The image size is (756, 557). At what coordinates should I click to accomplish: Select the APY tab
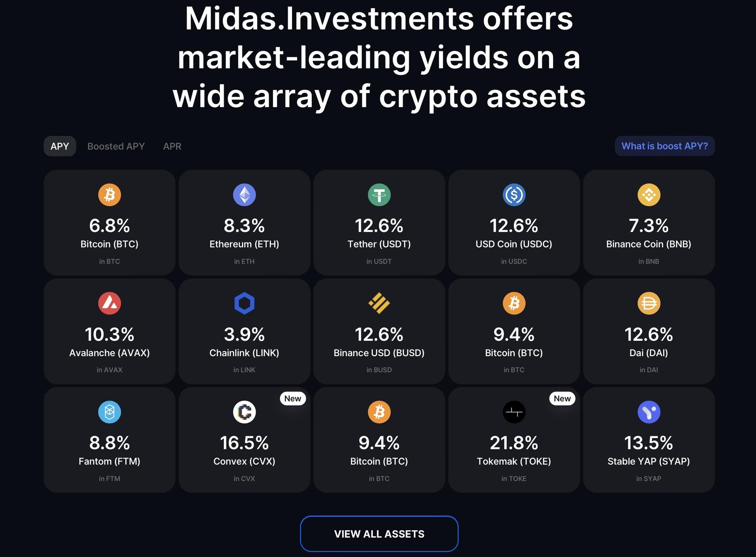pyautogui.click(x=60, y=146)
